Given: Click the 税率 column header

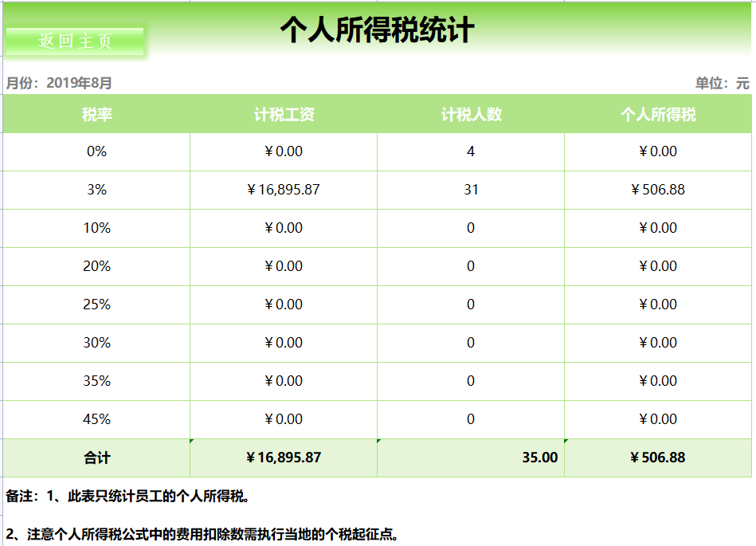Looking at the screenshot, I should point(97,114).
